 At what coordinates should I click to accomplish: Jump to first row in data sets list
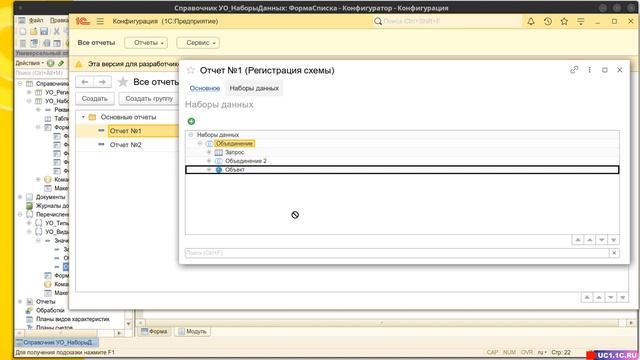pos(578,240)
